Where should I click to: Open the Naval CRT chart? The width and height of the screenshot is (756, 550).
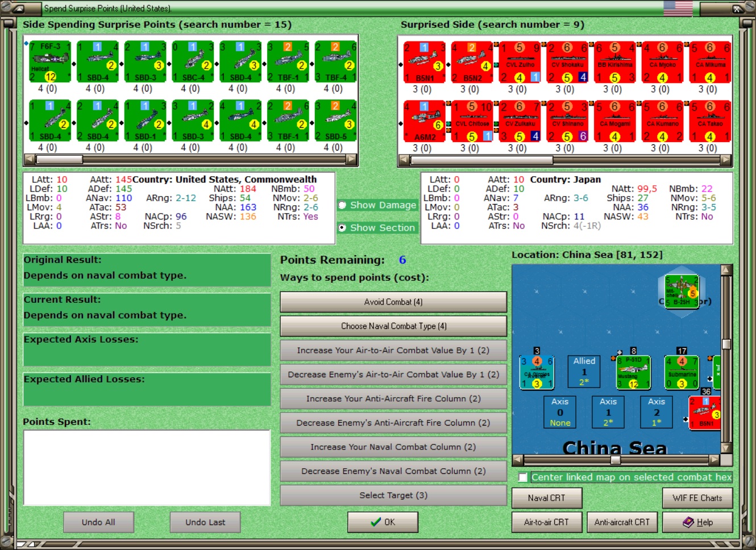point(547,498)
